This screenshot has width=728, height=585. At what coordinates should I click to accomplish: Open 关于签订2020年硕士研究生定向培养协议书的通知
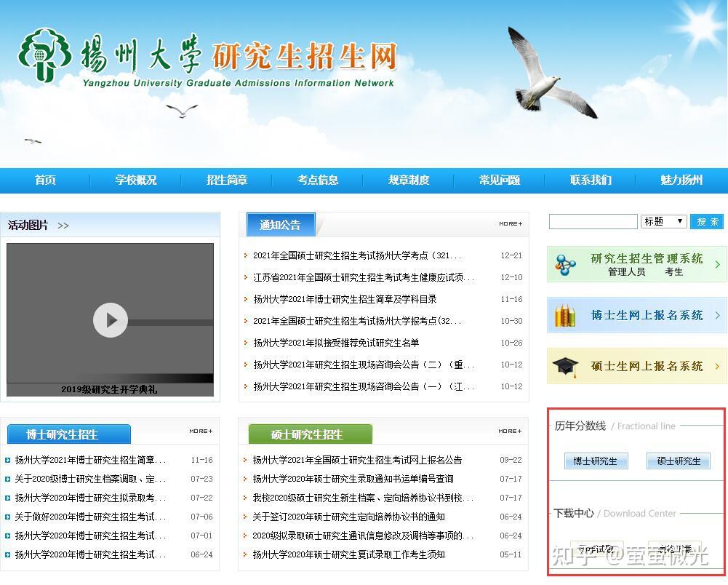348,517
